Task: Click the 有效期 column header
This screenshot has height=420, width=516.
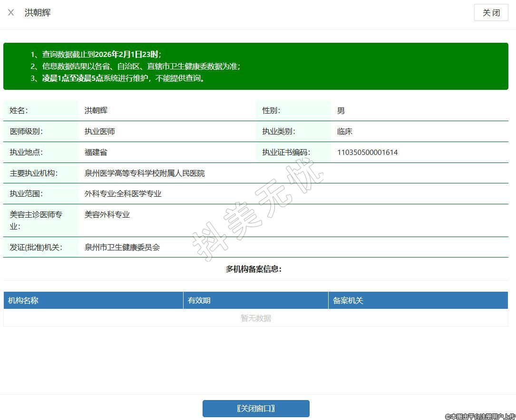Action: click(199, 300)
